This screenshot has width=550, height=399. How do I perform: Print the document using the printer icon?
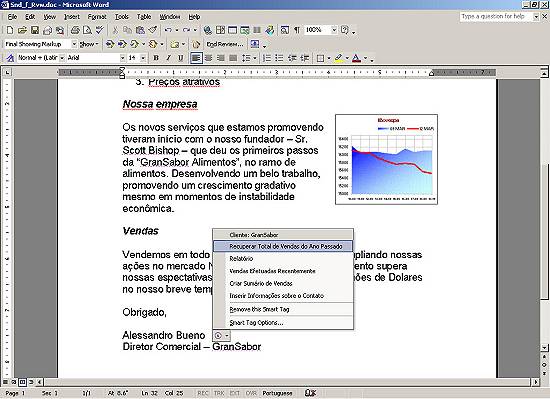click(75, 30)
